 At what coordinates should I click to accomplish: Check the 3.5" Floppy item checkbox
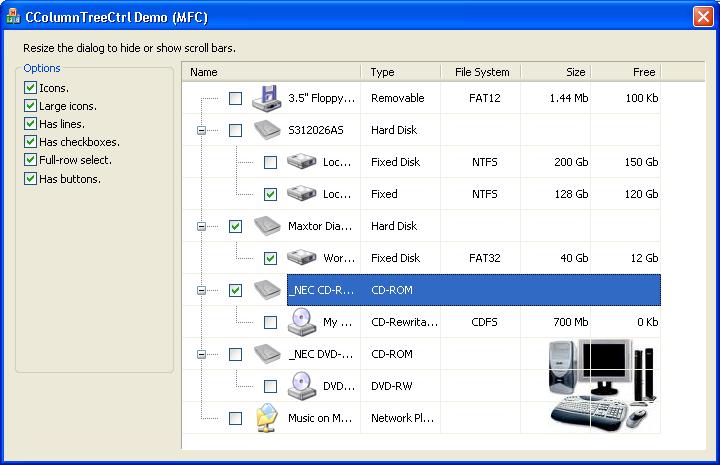(x=235, y=98)
